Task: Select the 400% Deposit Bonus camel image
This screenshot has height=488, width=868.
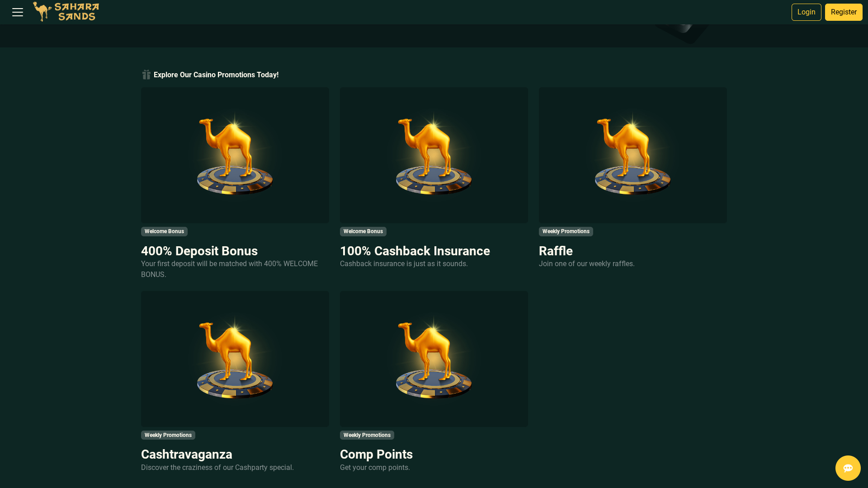Action: click(235, 155)
